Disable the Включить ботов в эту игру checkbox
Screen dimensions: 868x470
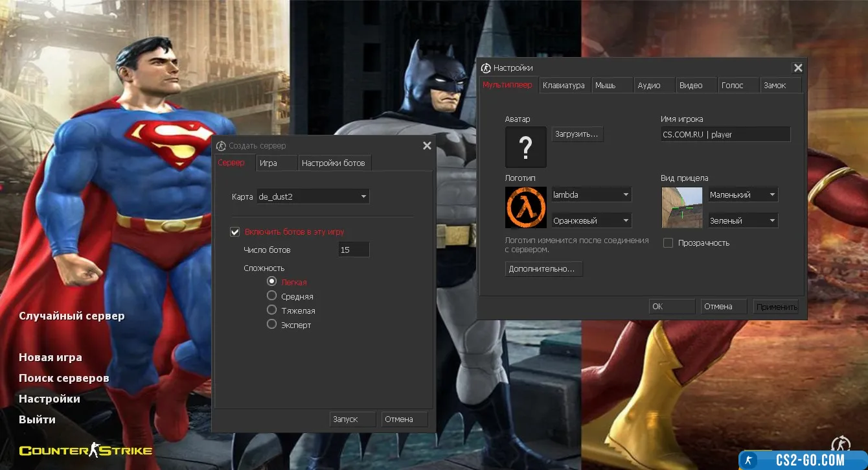235,231
